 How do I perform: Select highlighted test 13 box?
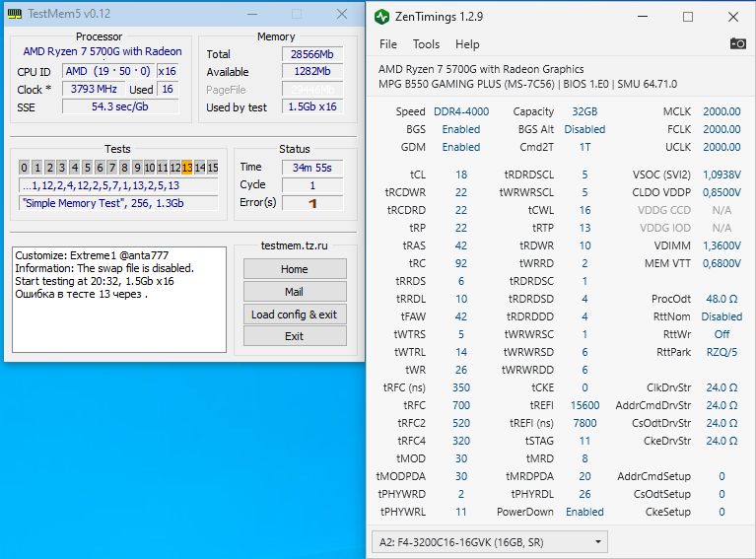click(187, 168)
